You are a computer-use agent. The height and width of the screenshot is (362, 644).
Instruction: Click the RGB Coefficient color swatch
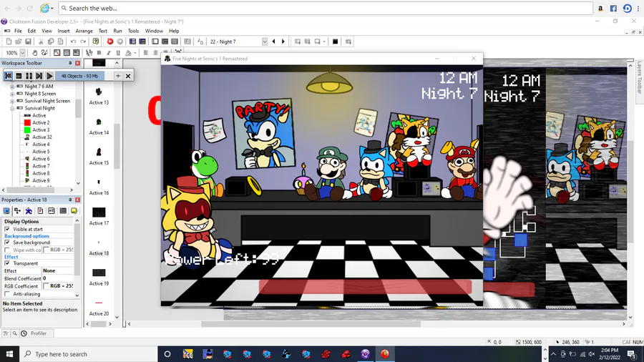click(46, 286)
